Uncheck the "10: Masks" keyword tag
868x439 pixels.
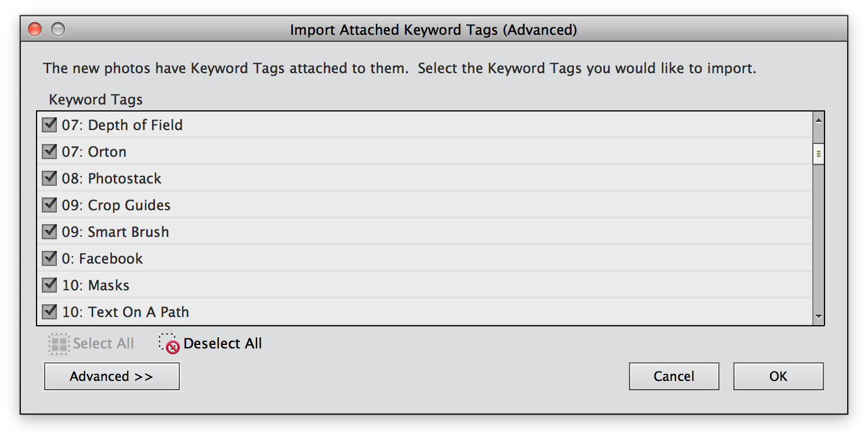[x=49, y=285]
